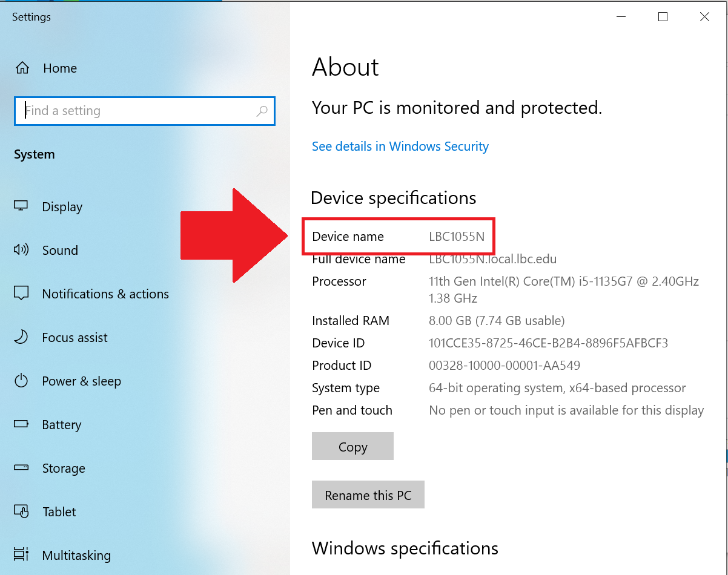This screenshot has height=575, width=728.
Task: Click the Multitasking icon in the sidebar
Action: 21,555
